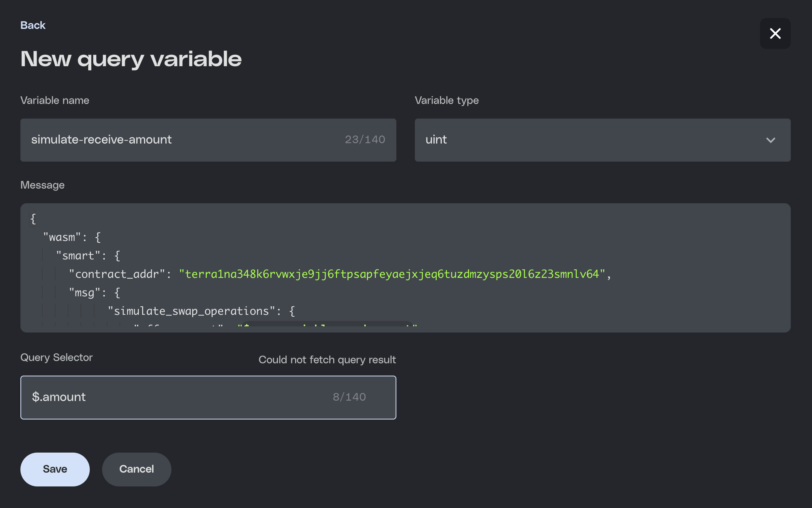Click the opening brace on first line

(33, 219)
